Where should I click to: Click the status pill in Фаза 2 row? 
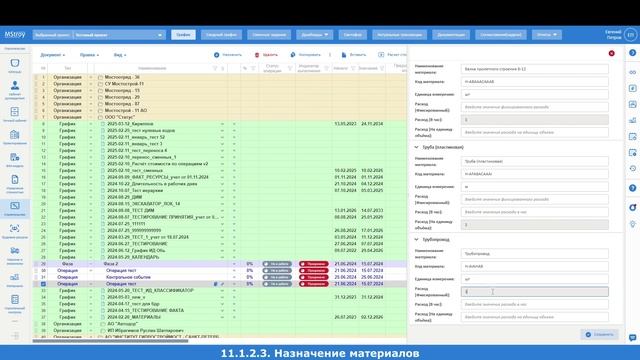[x=277, y=264]
